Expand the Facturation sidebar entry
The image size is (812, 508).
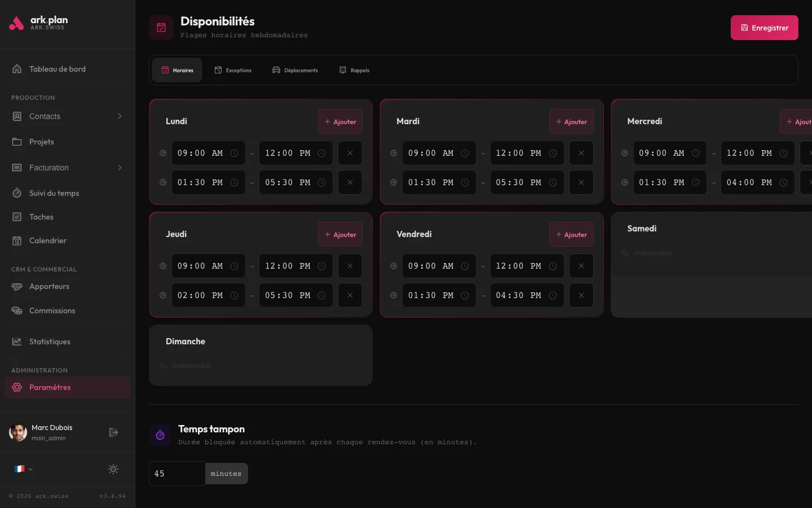pos(120,168)
